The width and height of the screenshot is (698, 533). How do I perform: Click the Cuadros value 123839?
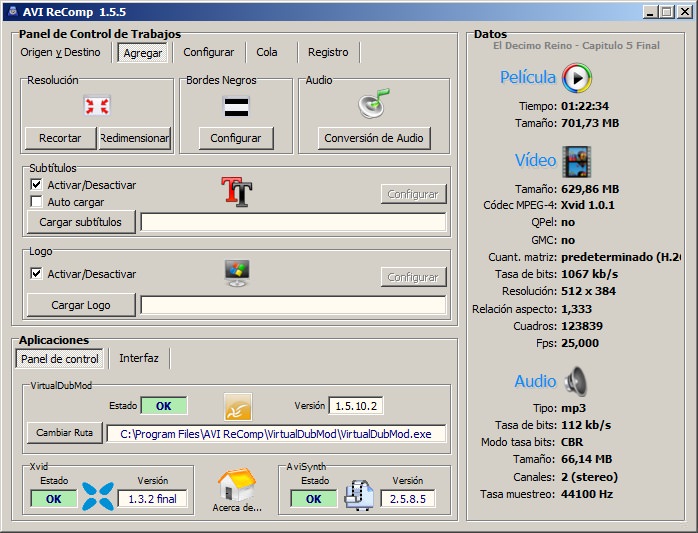(582, 326)
